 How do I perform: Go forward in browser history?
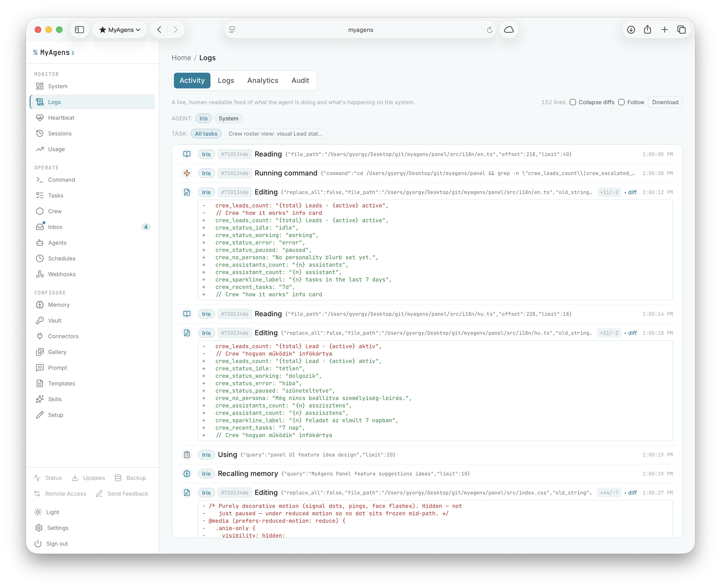[x=176, y=30]
